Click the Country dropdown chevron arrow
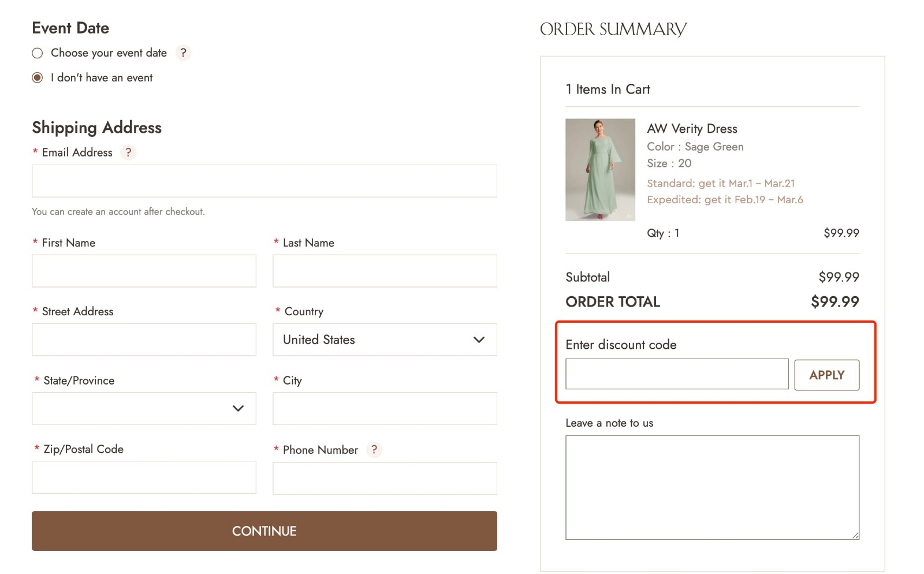 point(478,340)
